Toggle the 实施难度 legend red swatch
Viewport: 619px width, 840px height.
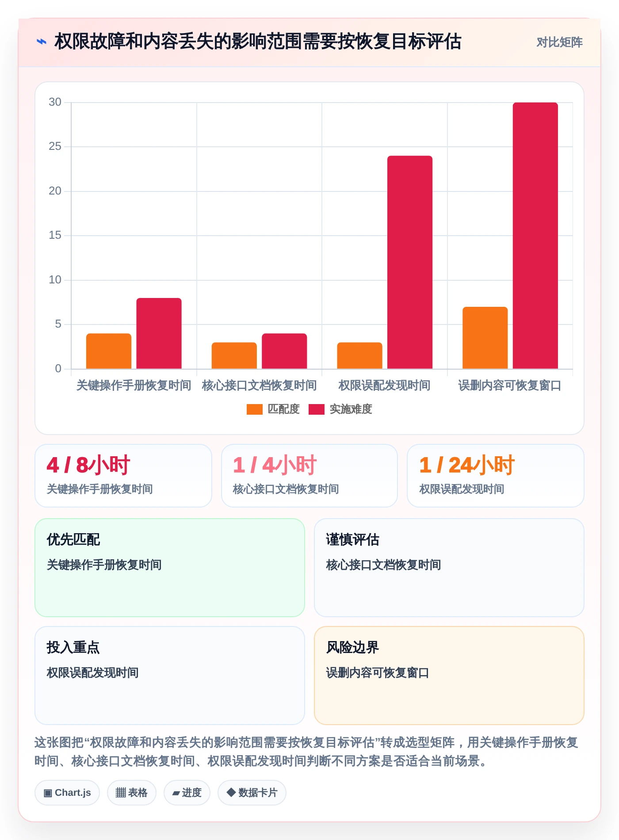(x=316, y=409)
